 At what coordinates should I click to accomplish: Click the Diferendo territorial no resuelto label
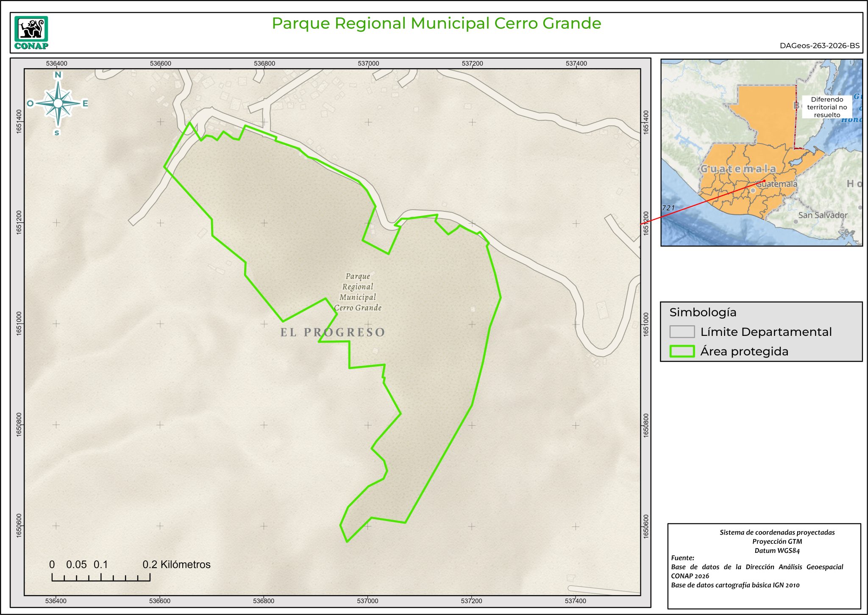pyautogui.click(x=826, y=107)
